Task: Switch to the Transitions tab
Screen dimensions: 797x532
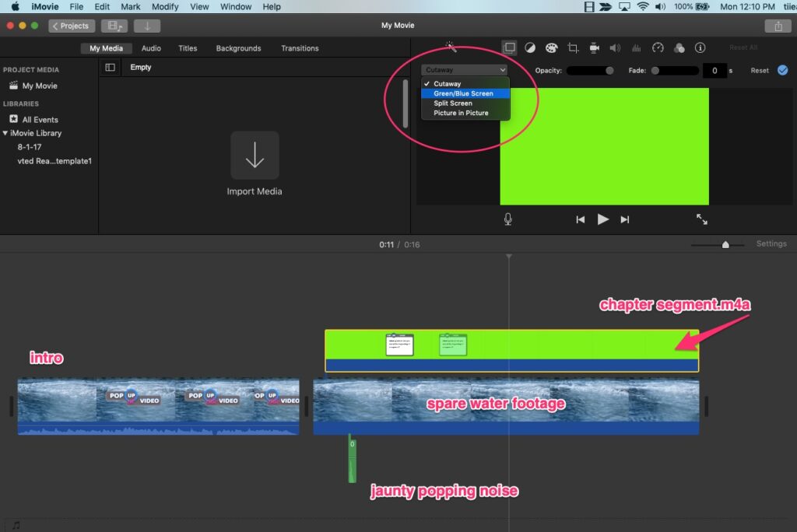Action: click(300, 48)
